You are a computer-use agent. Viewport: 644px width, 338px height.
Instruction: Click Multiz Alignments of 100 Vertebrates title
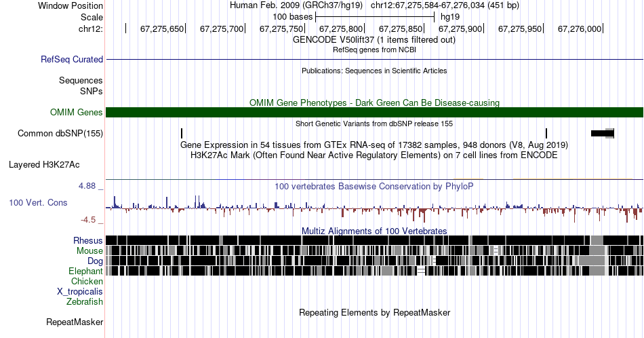coord(374,231)
